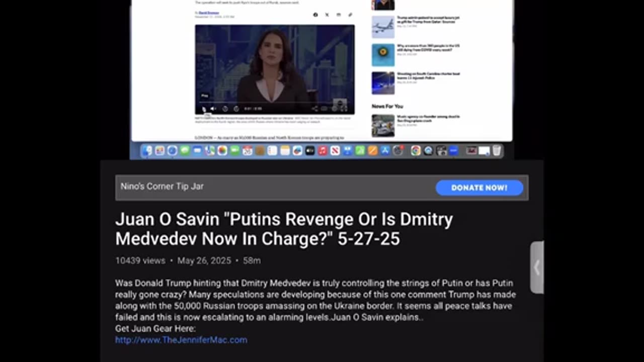644x362 pixels.
Task: Open Launchpad in the Dock
Action: 160,150
